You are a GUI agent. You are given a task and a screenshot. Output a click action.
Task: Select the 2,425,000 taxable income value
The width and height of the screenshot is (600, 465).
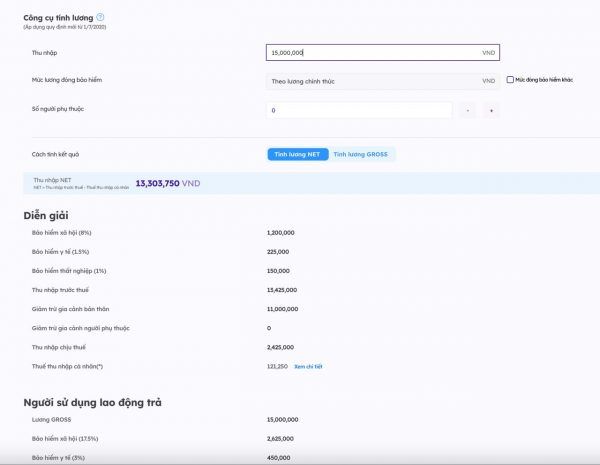click(x=280, y=348)
